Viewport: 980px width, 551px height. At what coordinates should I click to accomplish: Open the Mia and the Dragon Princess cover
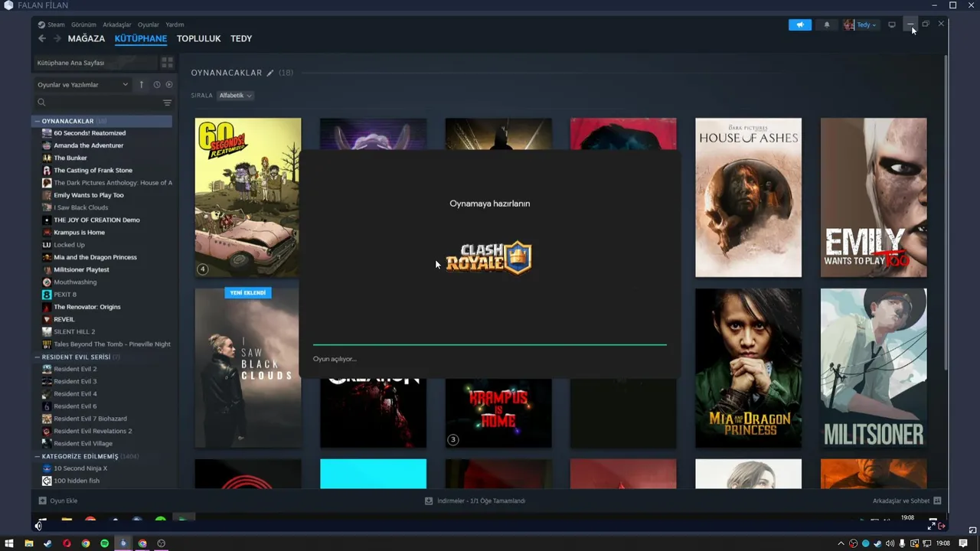tap(748, 368)
